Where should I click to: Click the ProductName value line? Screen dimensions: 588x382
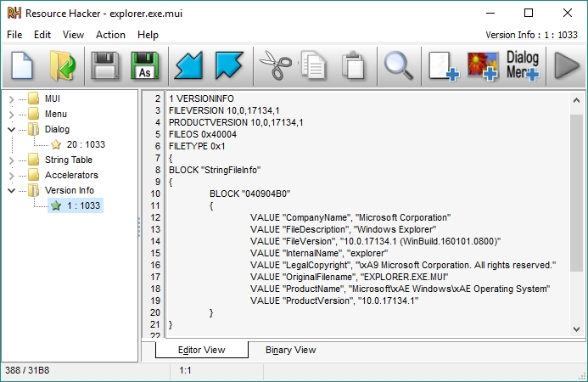pyautogui.click(x=400, y=289)
